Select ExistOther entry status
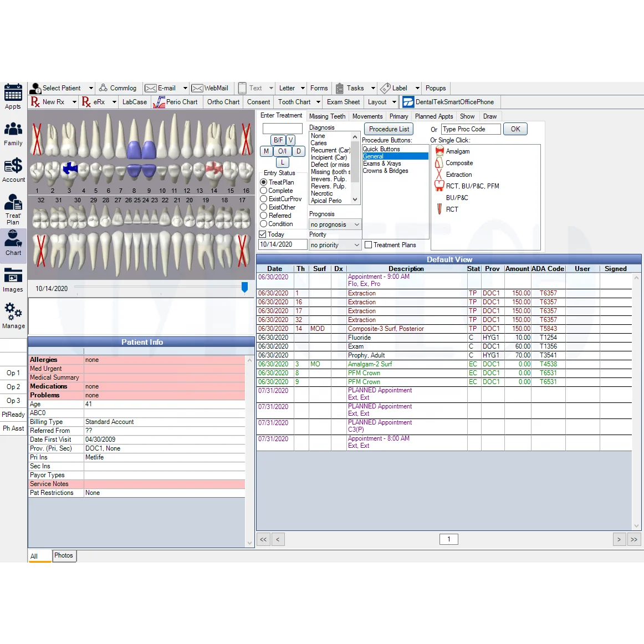Viewport: 644px width, 644px height. pos(264,207)
